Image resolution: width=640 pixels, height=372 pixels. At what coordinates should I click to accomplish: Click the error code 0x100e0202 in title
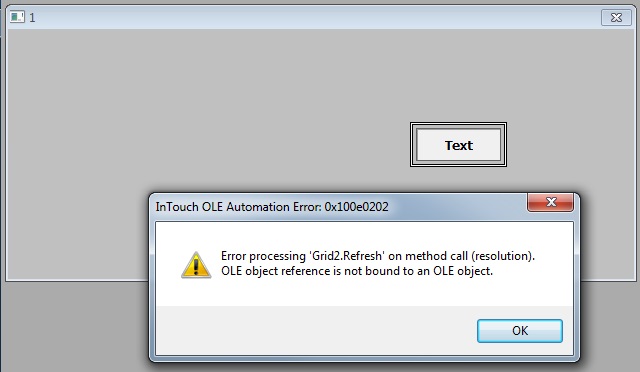pyautogui.click(x=356, y=207)
